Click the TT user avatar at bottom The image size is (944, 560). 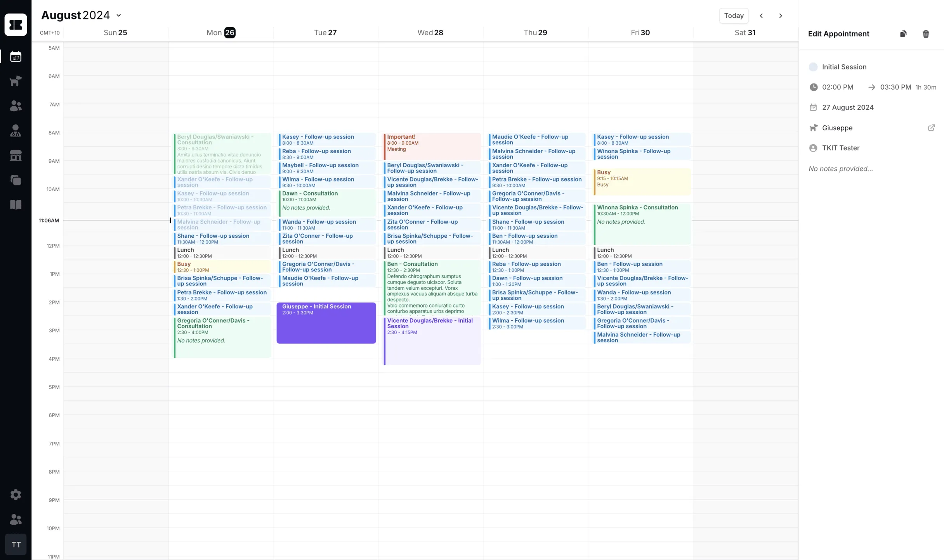coord(16,544)
